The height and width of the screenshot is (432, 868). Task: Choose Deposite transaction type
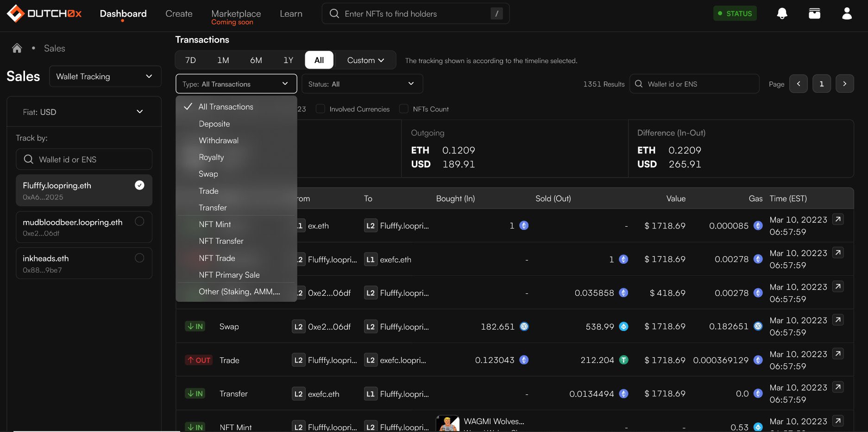tap(237, 124)
